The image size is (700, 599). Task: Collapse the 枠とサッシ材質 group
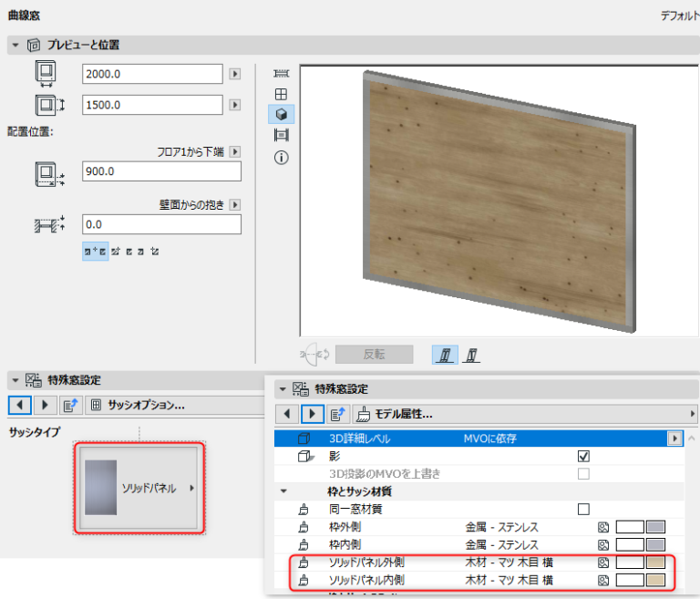283,491
